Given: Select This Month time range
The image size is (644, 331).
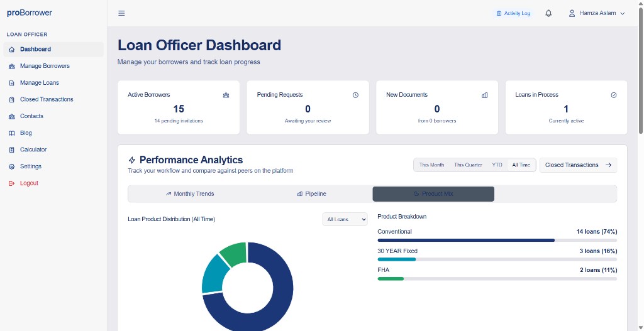Looking at the screenshot, I should 431,165.
